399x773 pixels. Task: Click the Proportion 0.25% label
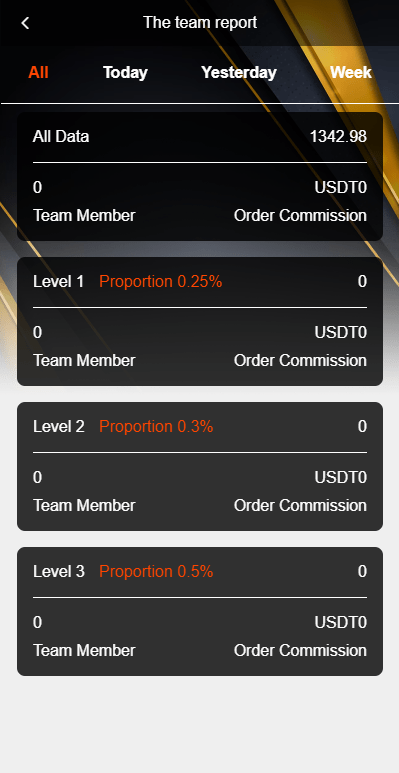coord(161,281)
